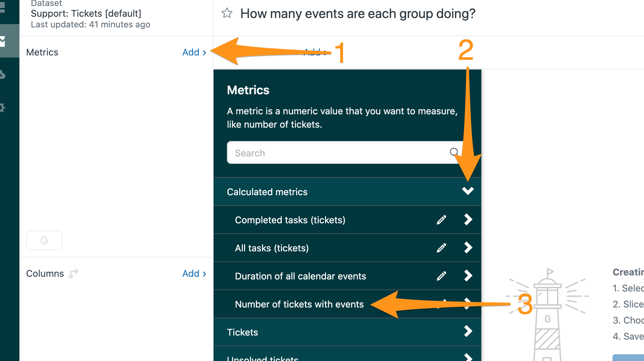Screen dimensions: 644x361
Task: Select Duration of all calendar events
Action: [x=301, y=276]
